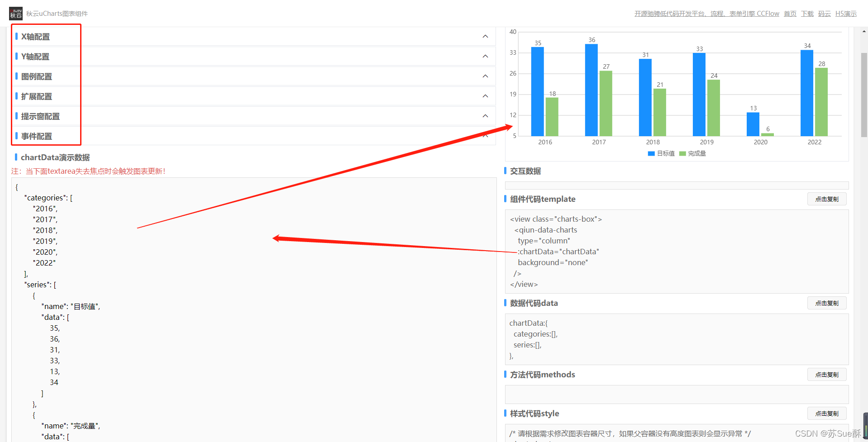Viewport: 868px width, 442px height.
Task: Click the scrollbar up arrow
Action: tap(864, 32)
